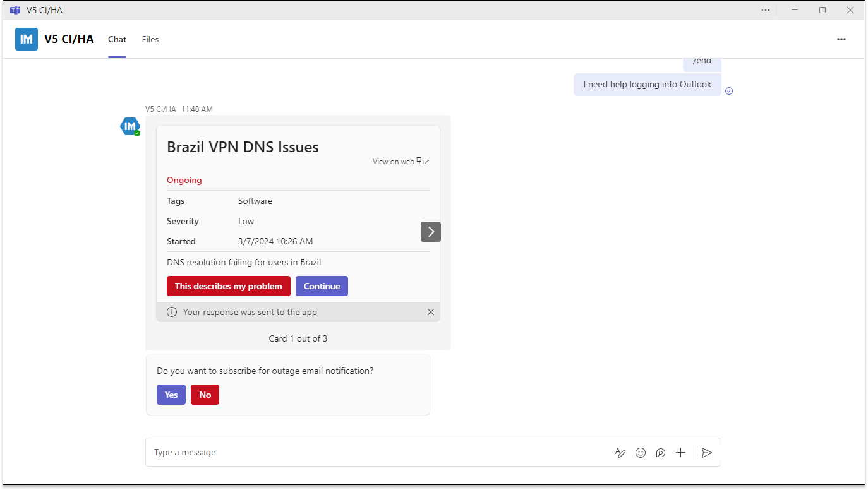This screenshot has height=490, width=868.
Task: Send the message with arrow icon
Action: pyautogui.click(x=707, y=453)
